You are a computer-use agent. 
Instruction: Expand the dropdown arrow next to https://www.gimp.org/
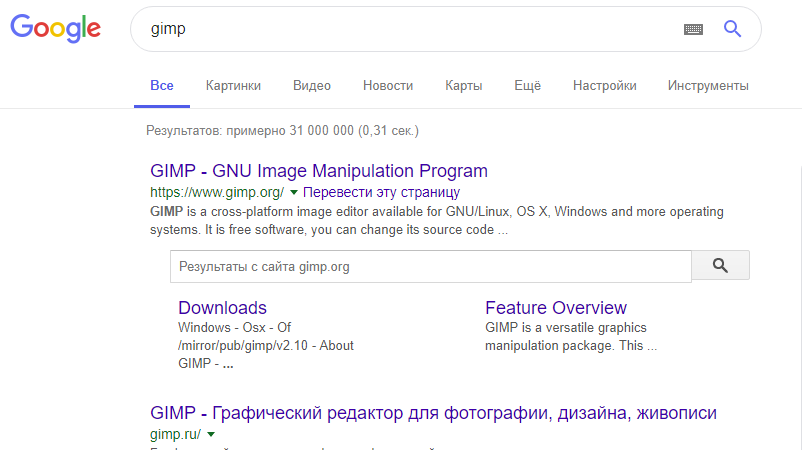click(294, 193)
